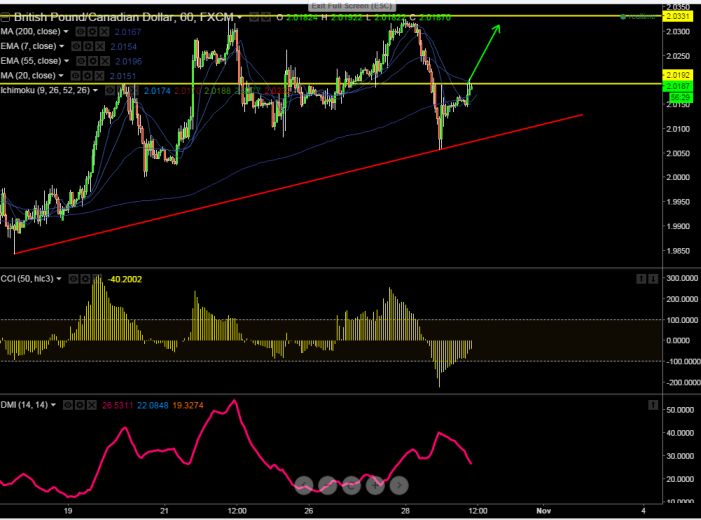Click the yellow 2.0331 price label
Image resolution: width=701 pixels, height=520 pixels.
click(677, 16)
